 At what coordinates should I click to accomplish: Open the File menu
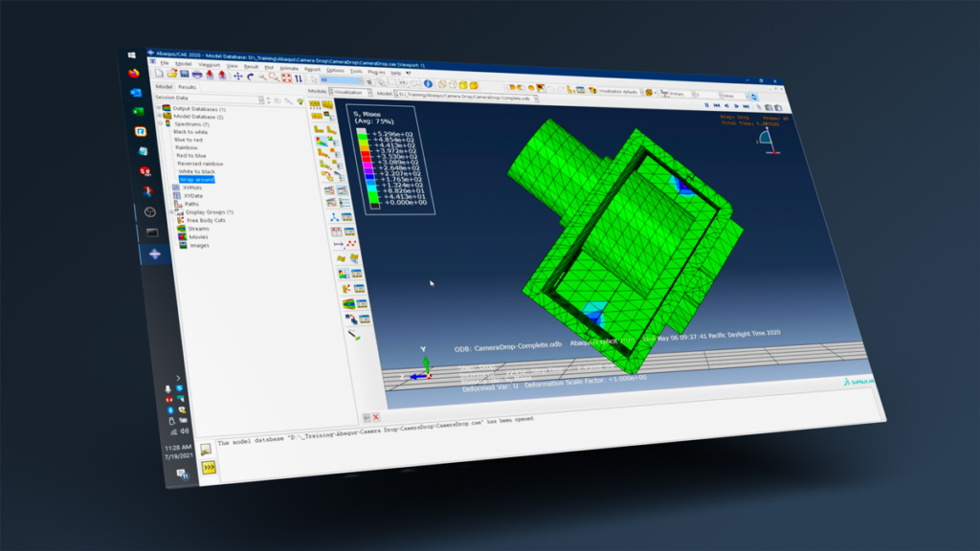click(165, 65)
